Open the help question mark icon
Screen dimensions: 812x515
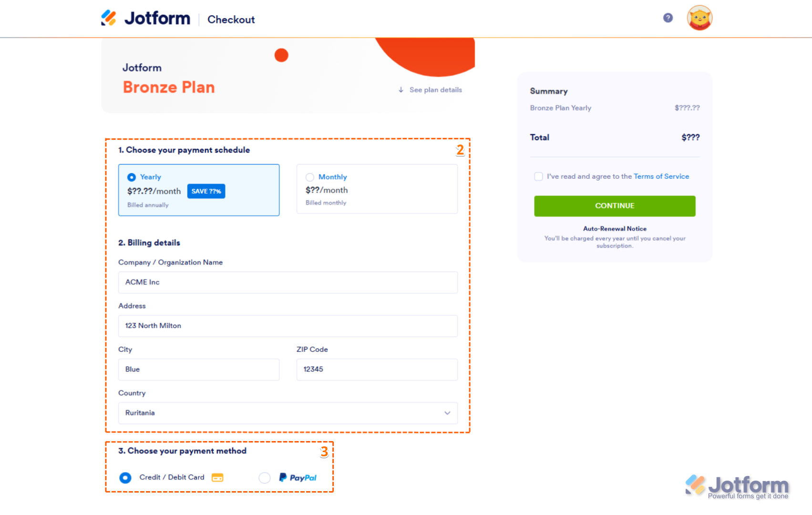[x=668, y=18]
